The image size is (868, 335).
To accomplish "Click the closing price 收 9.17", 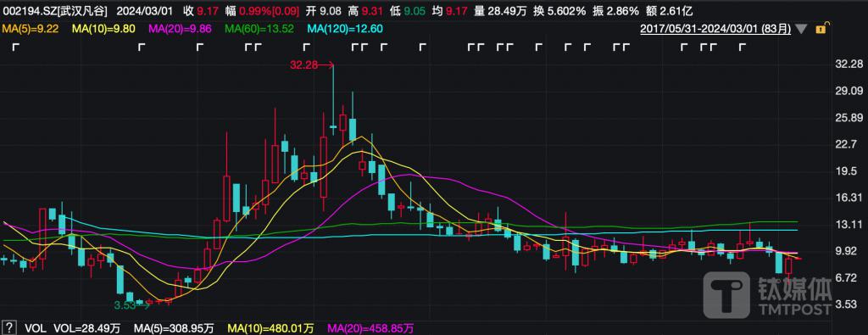I will click(x=202, y=10).
